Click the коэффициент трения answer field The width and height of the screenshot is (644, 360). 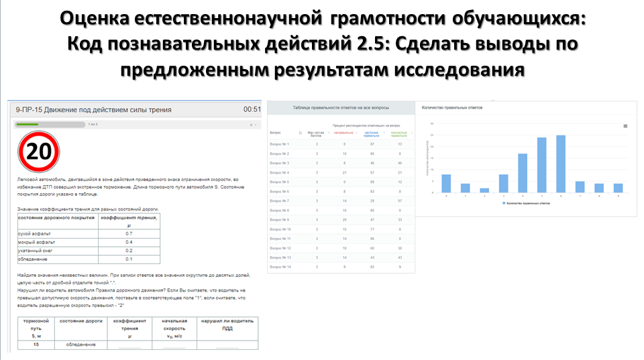click(129, 345)
